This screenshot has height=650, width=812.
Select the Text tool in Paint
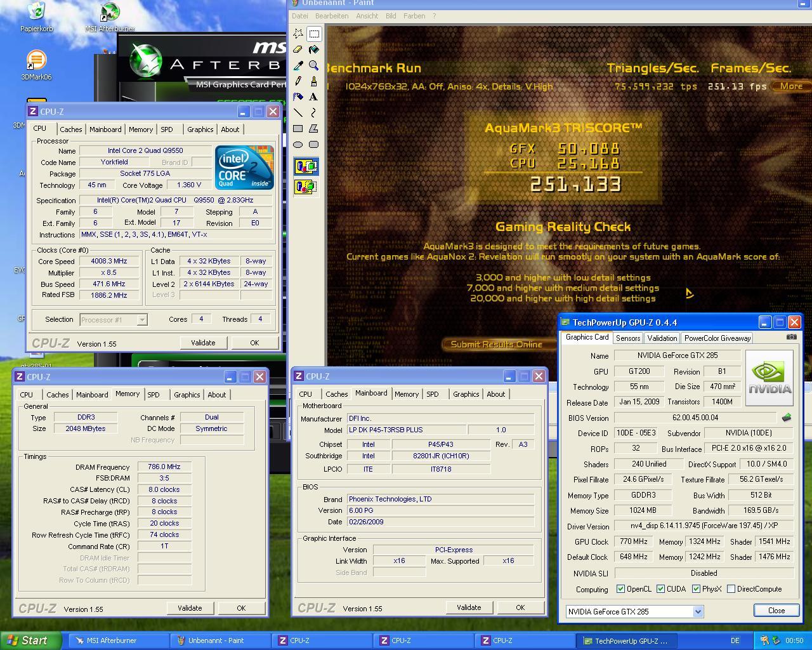pos(314,97)
